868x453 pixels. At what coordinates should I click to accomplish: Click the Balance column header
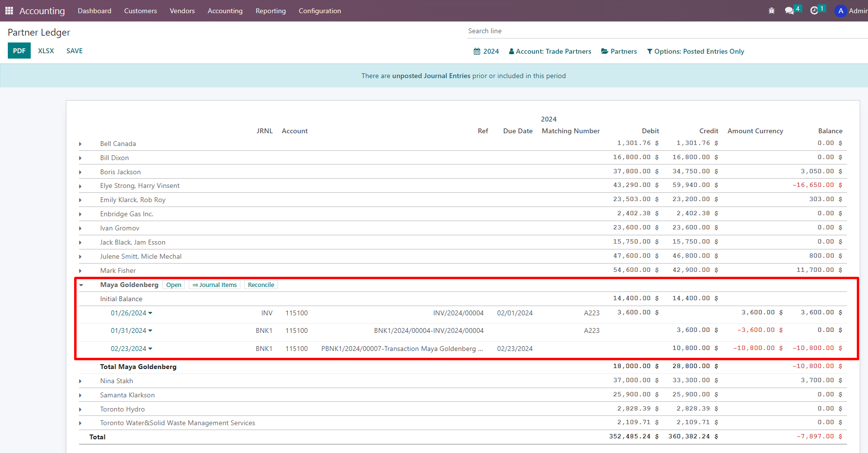[x=830, y=131]
